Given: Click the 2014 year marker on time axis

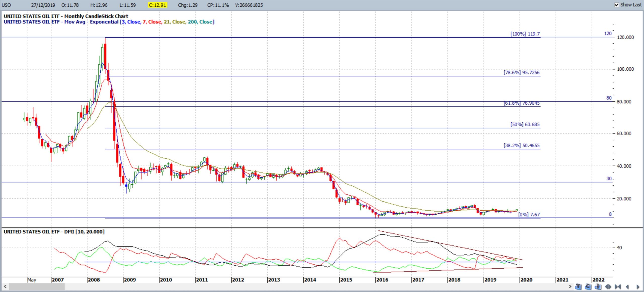Looking at the screenshot, I should (310, 280).
